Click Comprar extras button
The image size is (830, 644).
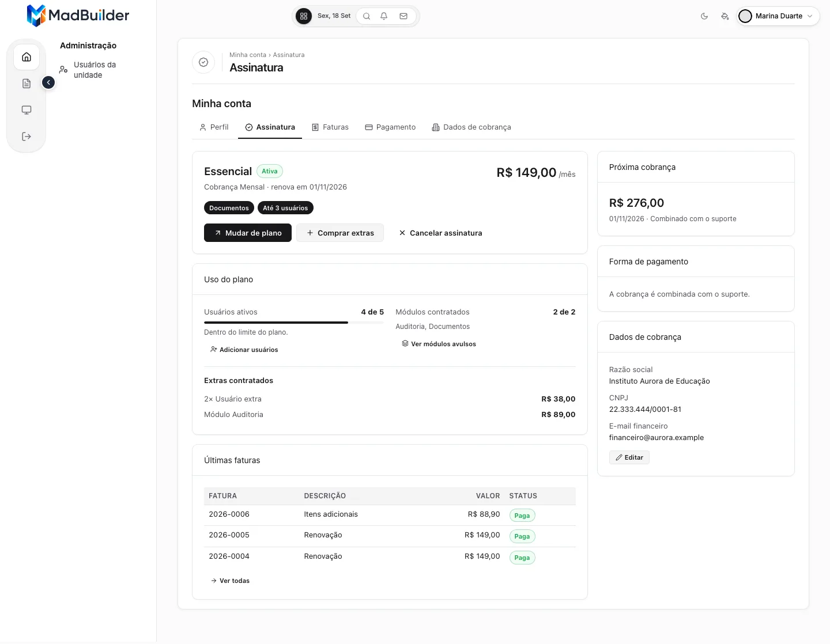(x=340, y=233)
